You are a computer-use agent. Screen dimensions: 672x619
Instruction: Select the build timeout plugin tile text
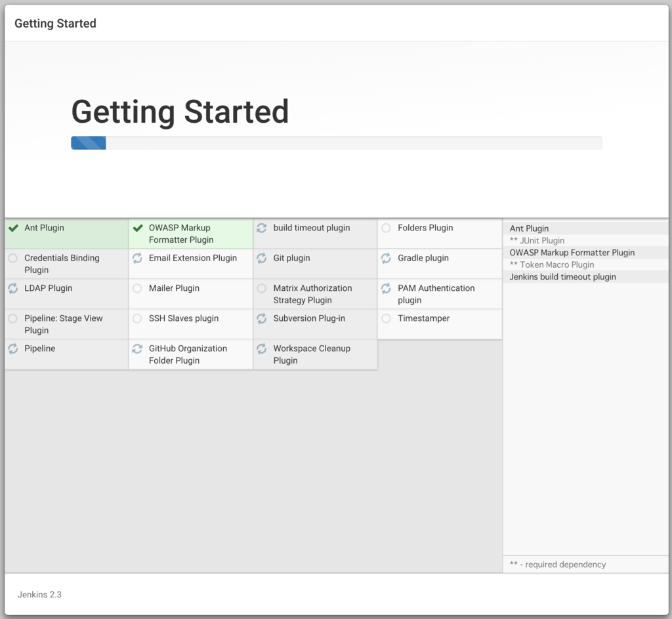click(x=312, y=228)
